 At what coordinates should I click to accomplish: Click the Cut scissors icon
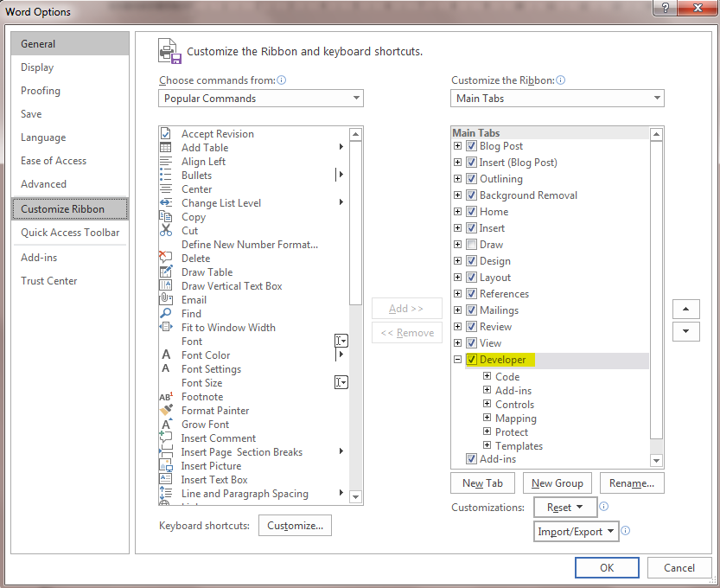pos(165,230)
